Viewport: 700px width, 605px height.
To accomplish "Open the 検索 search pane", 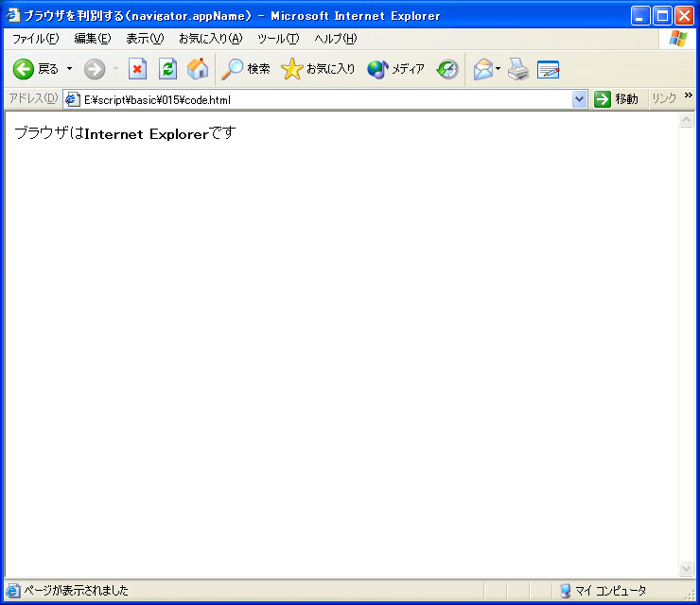I will tap(246, 69).
